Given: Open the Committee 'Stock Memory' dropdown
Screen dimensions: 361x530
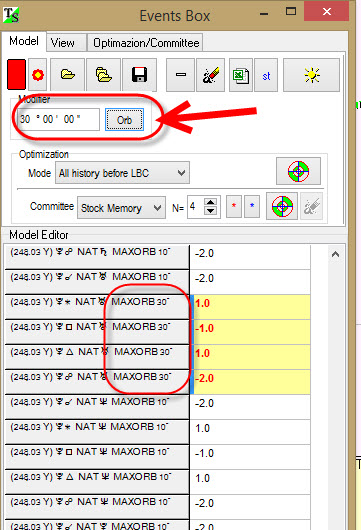Looking at the screenshot, I should [121, 208].
